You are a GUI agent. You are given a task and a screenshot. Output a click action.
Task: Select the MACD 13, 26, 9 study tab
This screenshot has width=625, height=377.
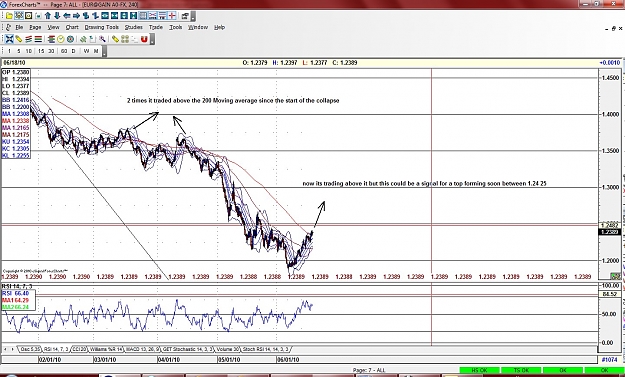[143, 349]
